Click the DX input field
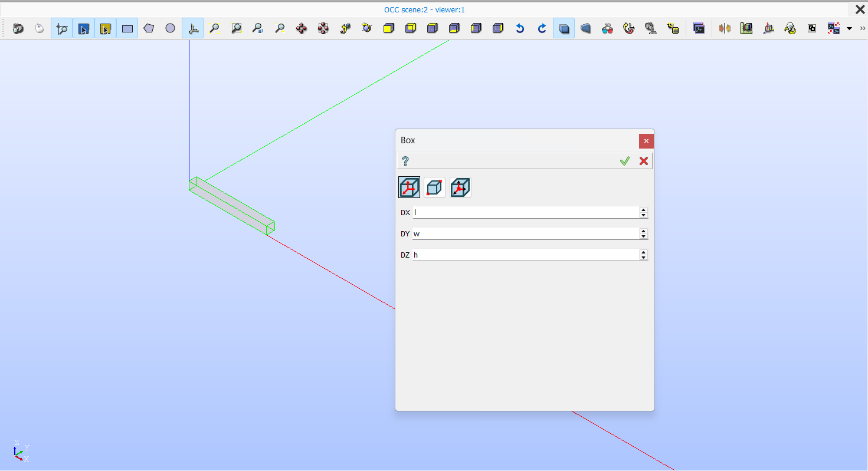Image resolution: width=868 pixels, height=471 pixels. pos(525,212)
